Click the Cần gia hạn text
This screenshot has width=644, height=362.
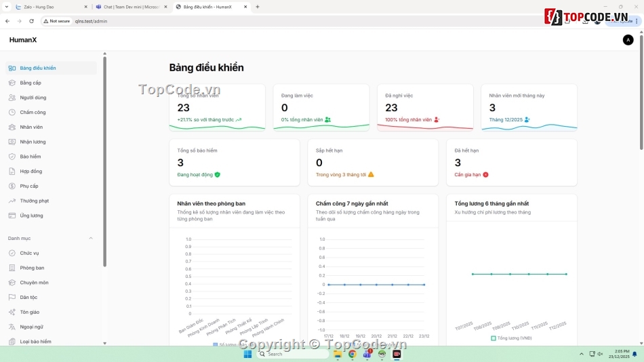coord(467,175)
